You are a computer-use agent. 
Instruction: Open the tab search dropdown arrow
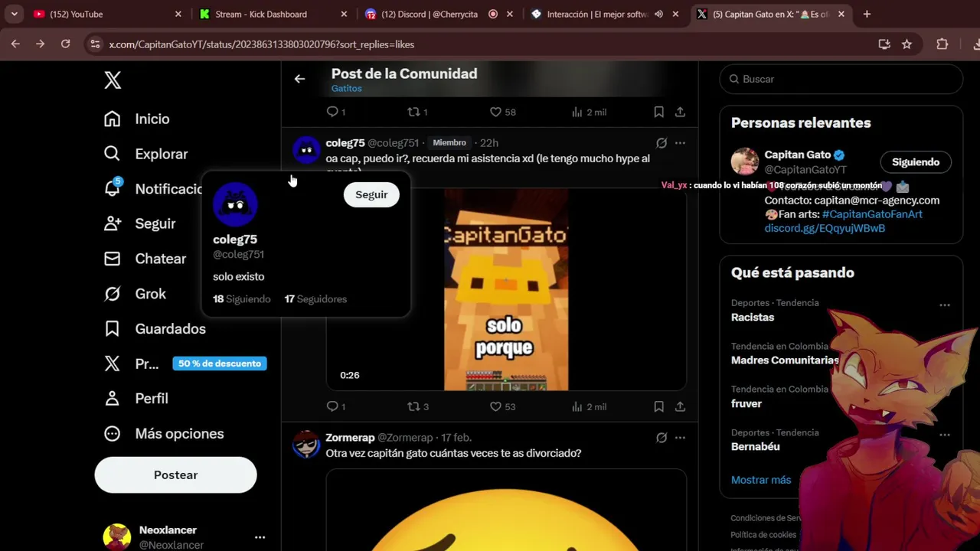14,14
